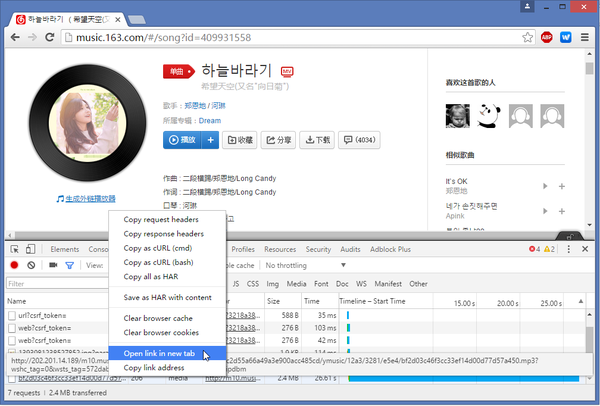Tick the checkbox for the second row, web?csrf_token=

pyautogui.click(x=12, y=328)
